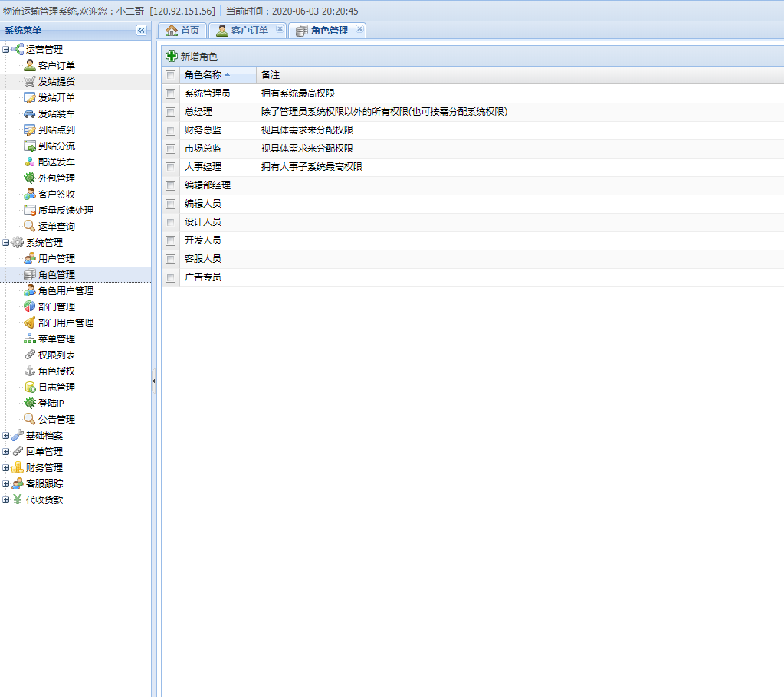This screenshot has width=784, height=697.
Task: Expand the 回单管理 tree node
Action: click(6, 451)
